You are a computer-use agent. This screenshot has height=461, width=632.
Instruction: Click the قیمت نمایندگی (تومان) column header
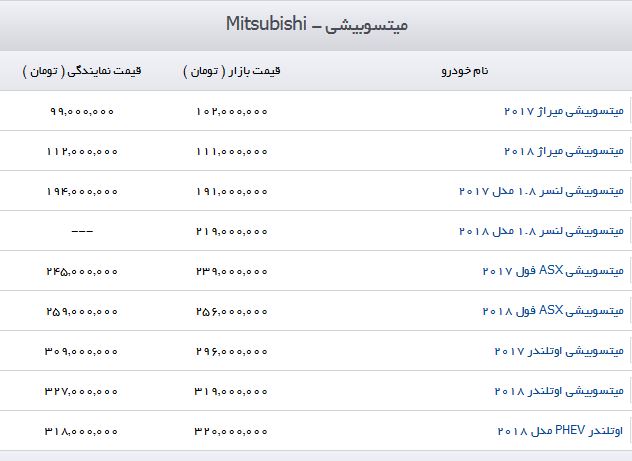click(x=82, y=71)
